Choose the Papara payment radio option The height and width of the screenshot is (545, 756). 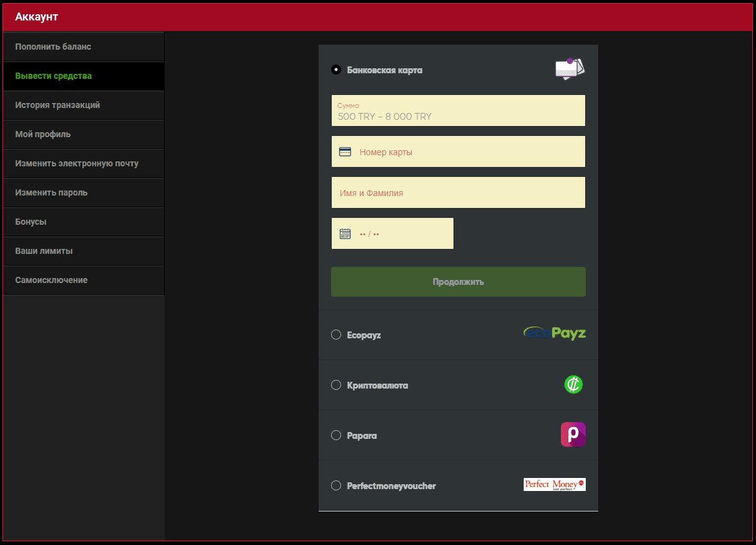pos(336,436)
